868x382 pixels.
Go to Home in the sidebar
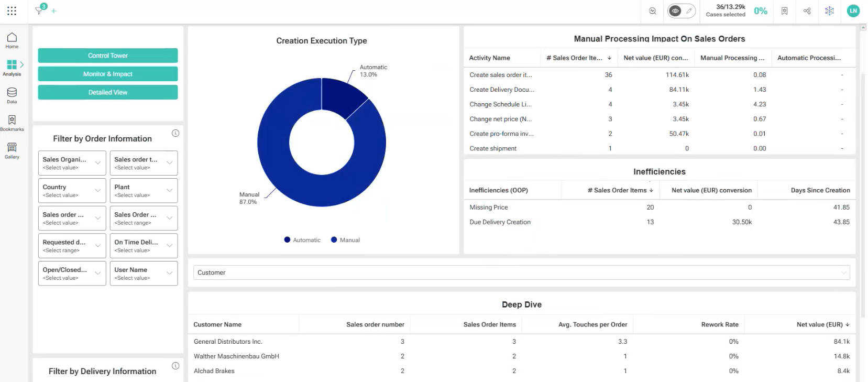[x=12, y=40]
